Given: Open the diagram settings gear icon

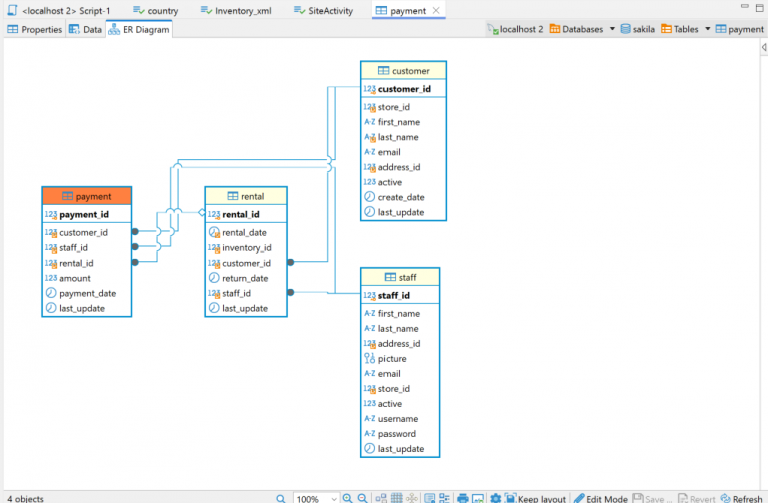Looking at the screenshot, I should tap(495, 498).
